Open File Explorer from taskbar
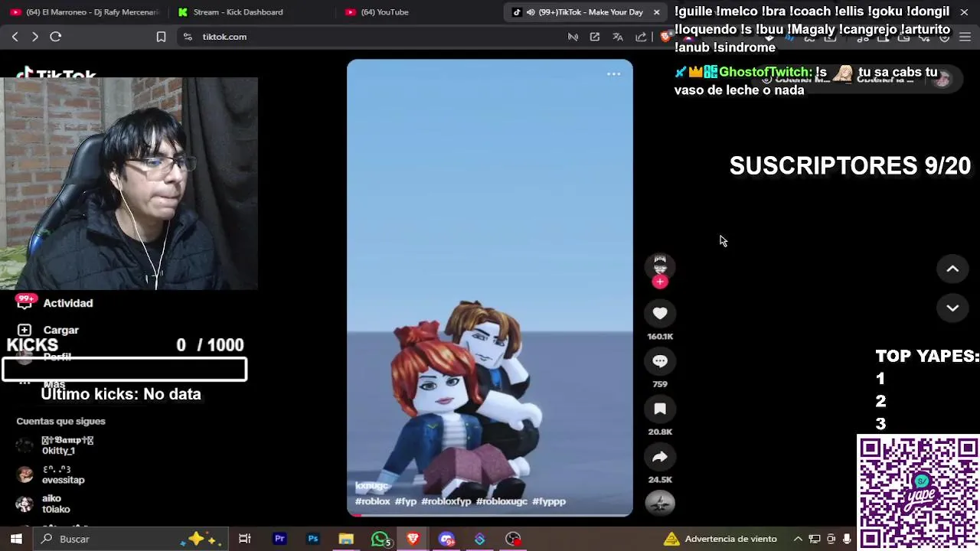 346,539
